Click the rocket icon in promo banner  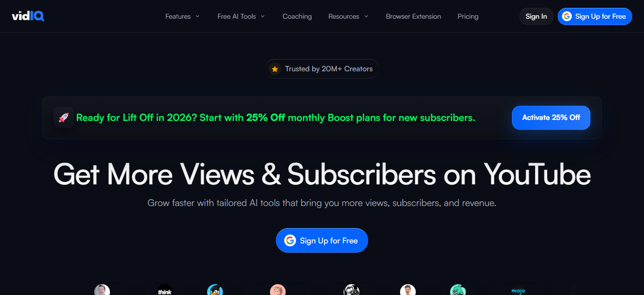pyautogui.click(x=64, y=118)
